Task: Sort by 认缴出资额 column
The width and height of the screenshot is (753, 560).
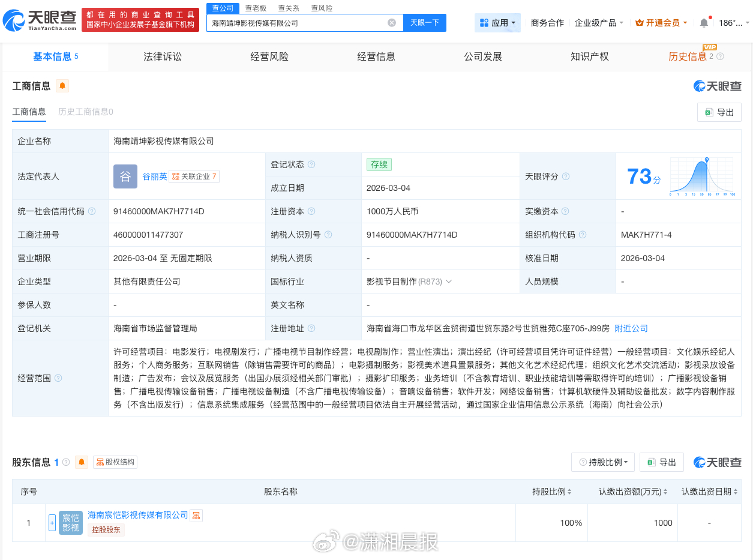Action: [x=632, y=492]
